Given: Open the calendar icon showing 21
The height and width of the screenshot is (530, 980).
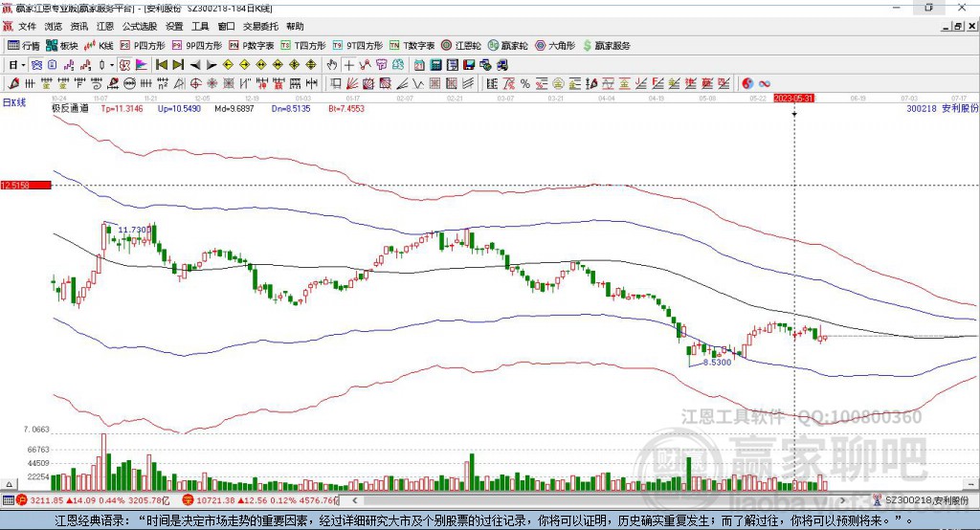Looking at the screenshot, I should point(419,65).
